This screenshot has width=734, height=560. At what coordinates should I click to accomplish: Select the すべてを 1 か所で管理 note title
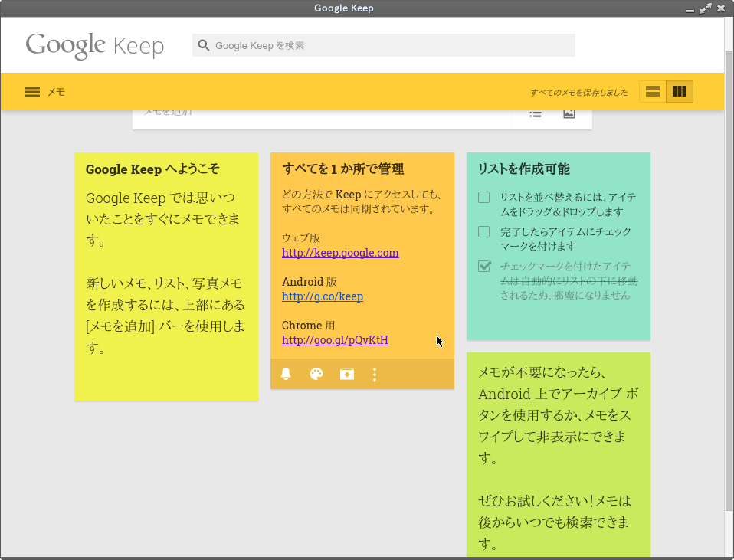[343, 169]
